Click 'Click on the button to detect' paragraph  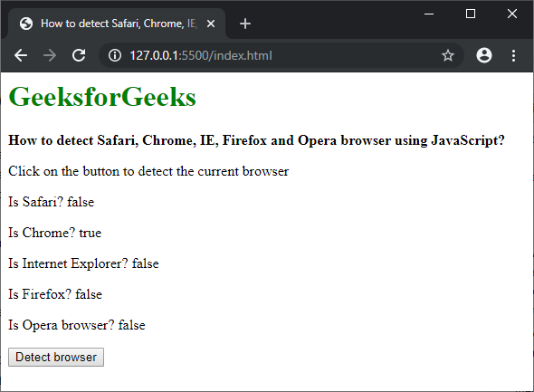click(x=148, y=171)
